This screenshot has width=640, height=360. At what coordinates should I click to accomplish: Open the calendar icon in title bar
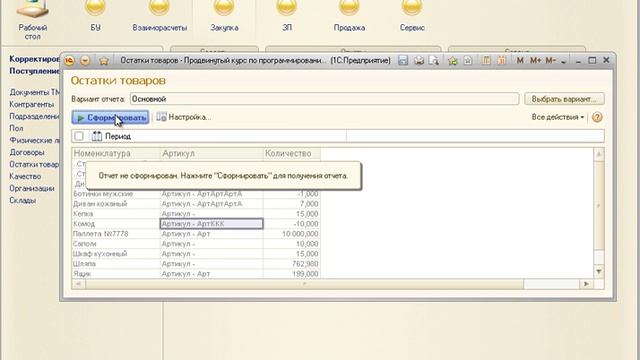(502, 61)
